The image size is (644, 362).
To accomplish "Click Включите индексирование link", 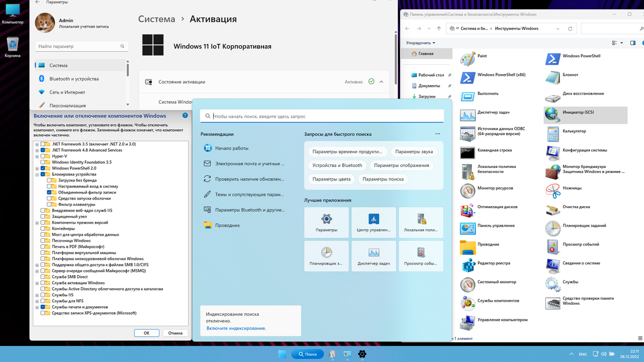I will tap(236, 328).
